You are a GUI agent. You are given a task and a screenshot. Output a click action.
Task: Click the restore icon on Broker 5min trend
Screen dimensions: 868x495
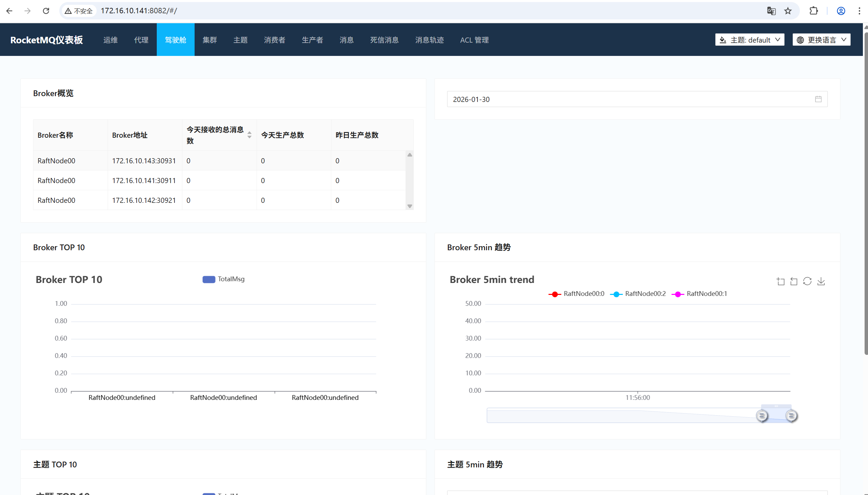click(807, 281)
